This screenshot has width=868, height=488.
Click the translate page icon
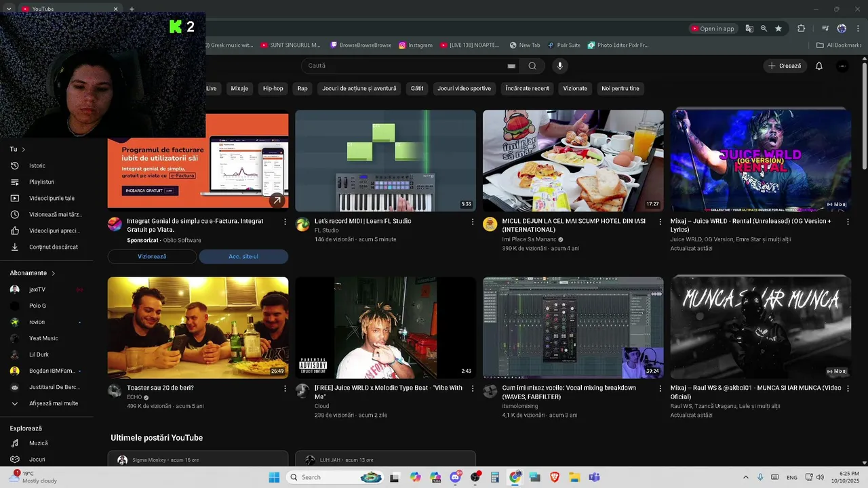pyautogui.click(x=749, y=28)
